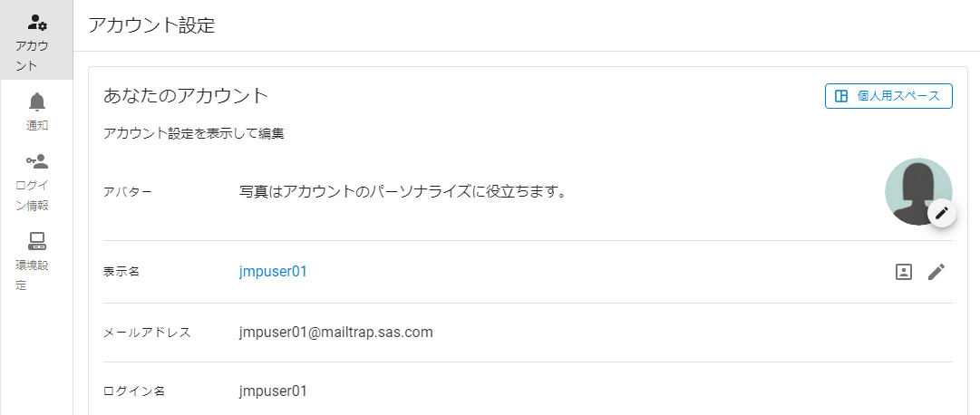Click the email jmpuser01@mailtrap.sas.com text
The width and height of the screenshot is (980, 415).
tap(335, 332)
